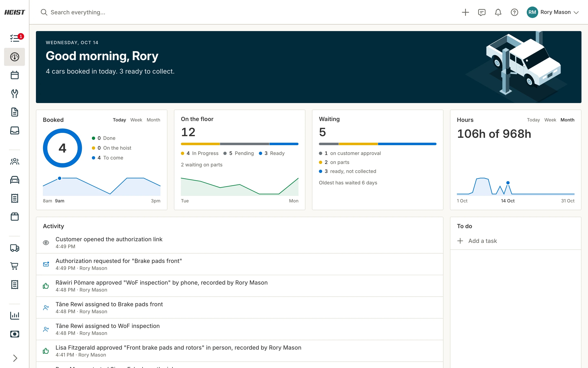Screen dimensions: 588x368
Task: Open the notifications bell icon
Action: coord(498,12)
